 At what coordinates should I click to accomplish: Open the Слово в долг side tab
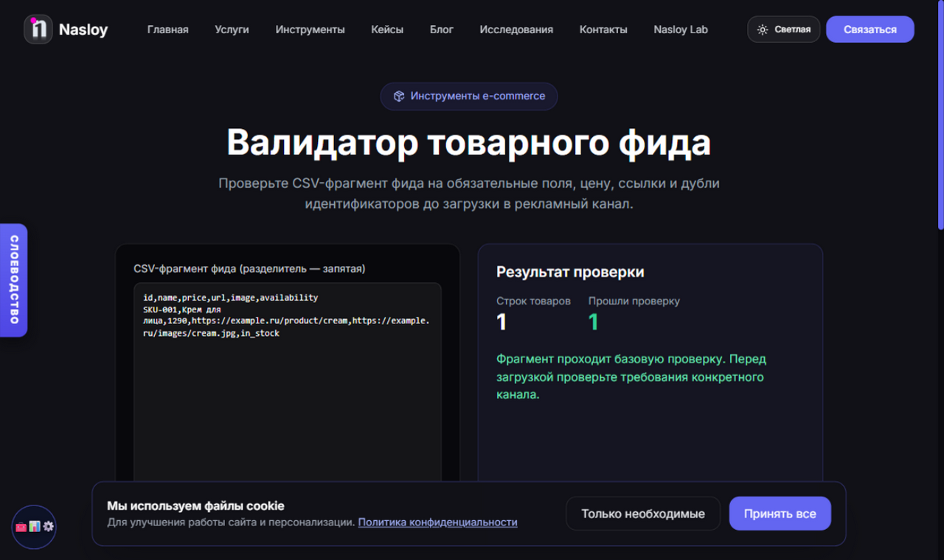pos(13,280)
